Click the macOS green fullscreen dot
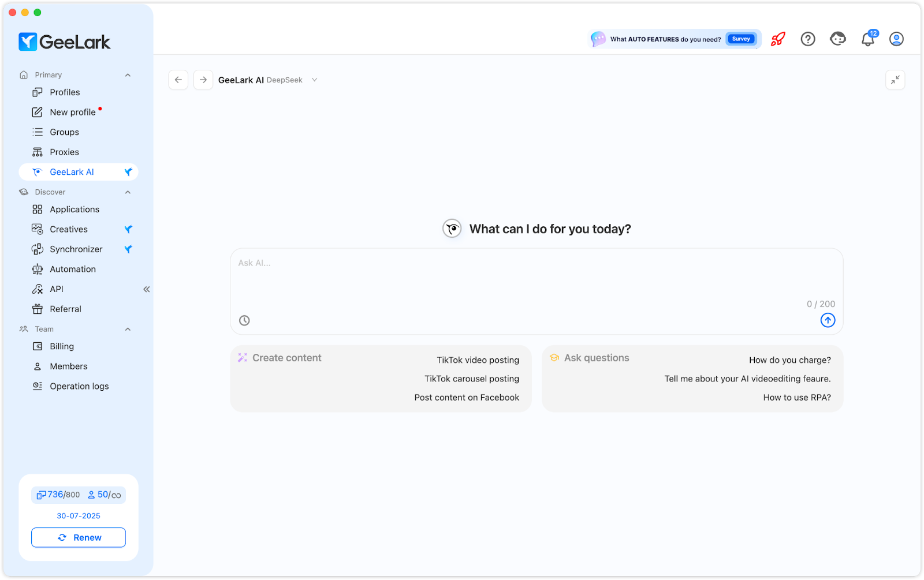The image size is (924, 580). (x=38, y=12)
